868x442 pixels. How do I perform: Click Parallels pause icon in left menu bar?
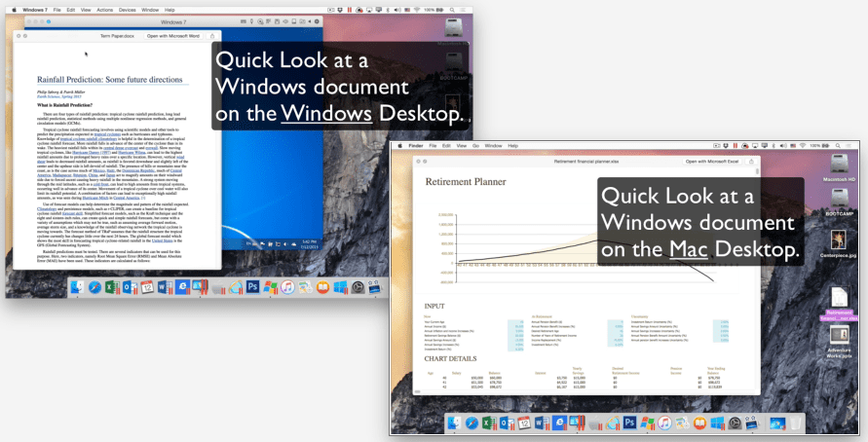click(x=350, y=10)
